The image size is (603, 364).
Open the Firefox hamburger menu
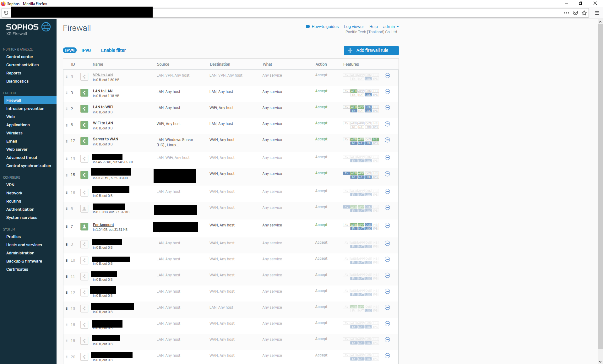pos(597,13)
